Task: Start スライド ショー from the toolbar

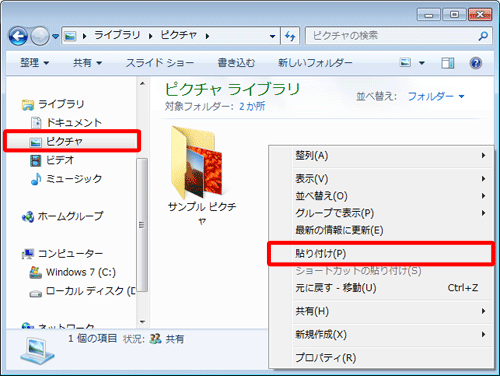Action: 160,63
